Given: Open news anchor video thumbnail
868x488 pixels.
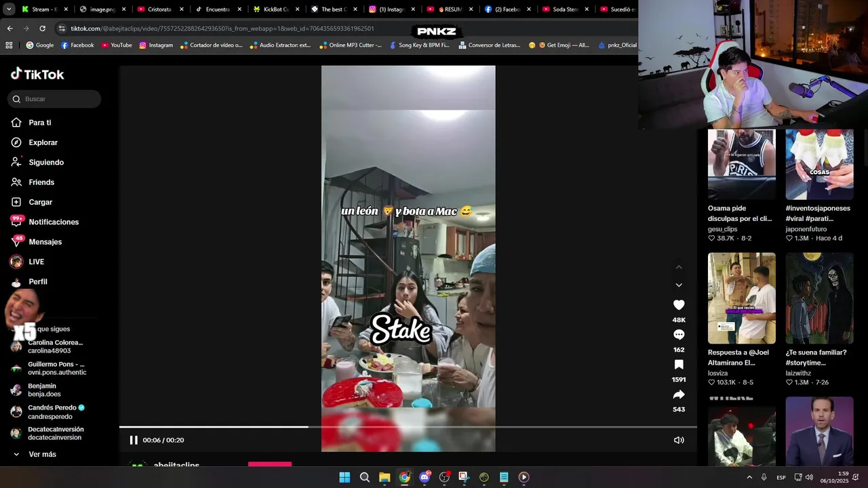Looking at the screenshot, I should pyautogui.click(x=819, y=431).
